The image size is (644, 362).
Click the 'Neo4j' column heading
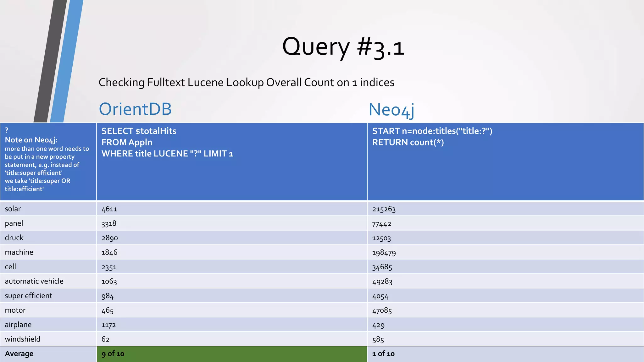point(391,110)
